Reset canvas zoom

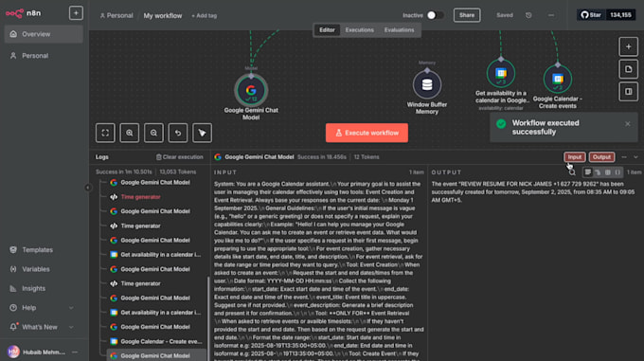point(178,133)
